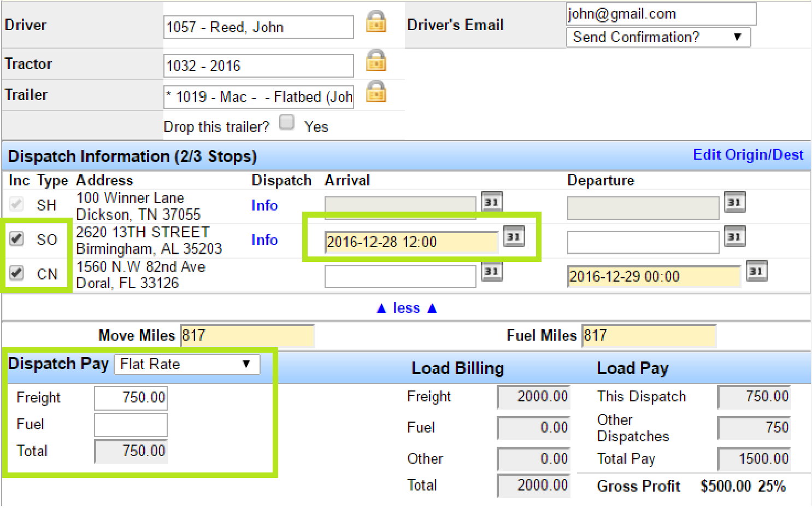Image resolution: width=812 pixels, height=508 pixels.
Task: Click CN departure field 2016-12-29 00:00
Action: coord(654,277)
